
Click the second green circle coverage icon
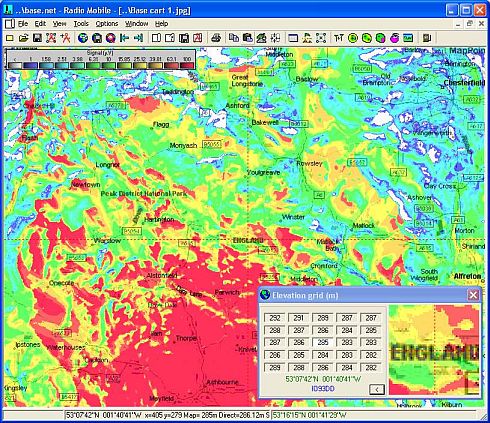click(367, 38)
